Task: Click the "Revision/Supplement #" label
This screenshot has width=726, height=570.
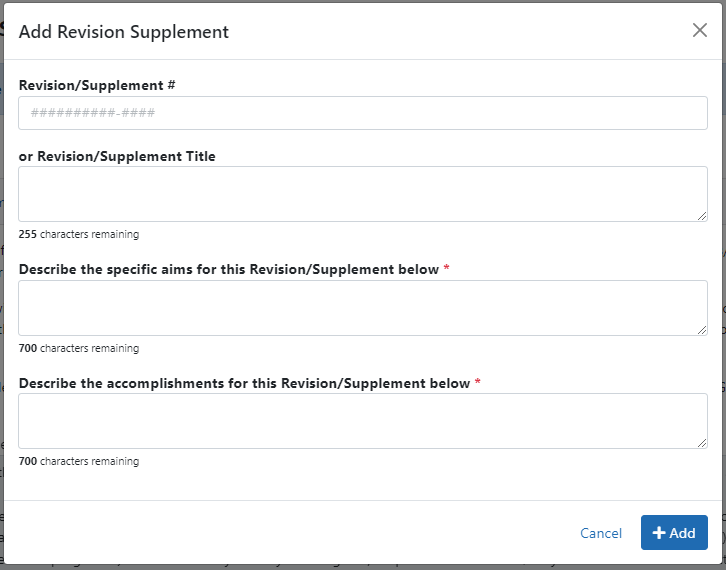Action: tap(97, 85)
